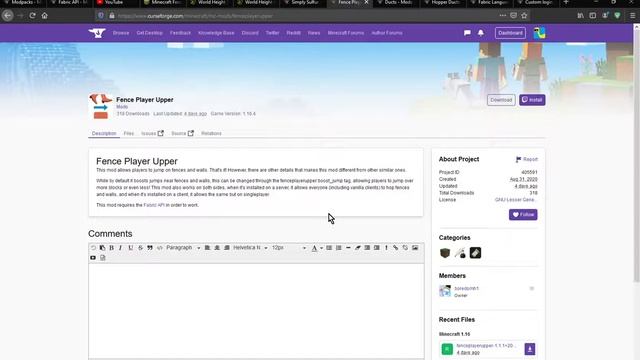Click the code icon in editor toolbar
640x360 pixels.
160,248
